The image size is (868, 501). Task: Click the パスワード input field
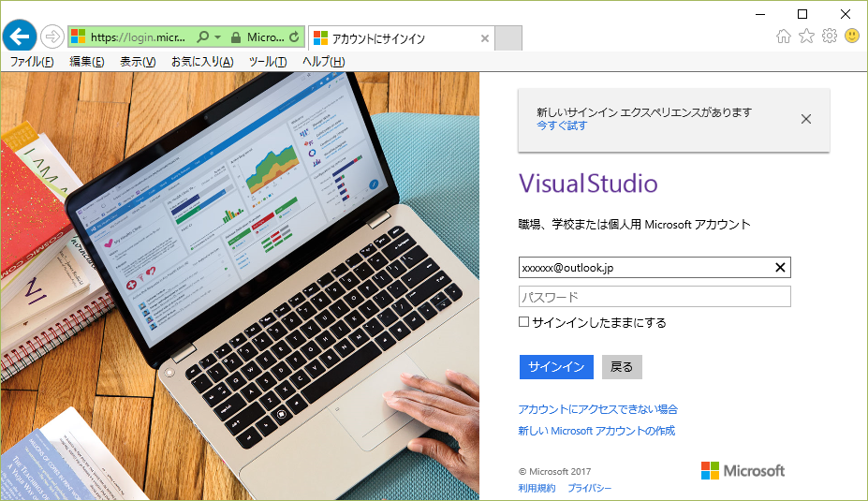tap(655, 297)
